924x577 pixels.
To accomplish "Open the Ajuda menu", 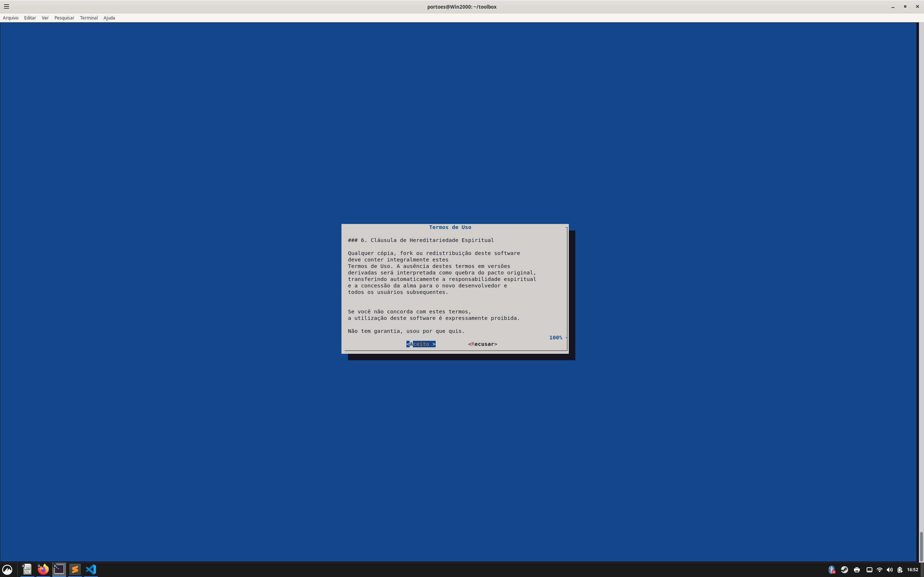I will 109,18.
